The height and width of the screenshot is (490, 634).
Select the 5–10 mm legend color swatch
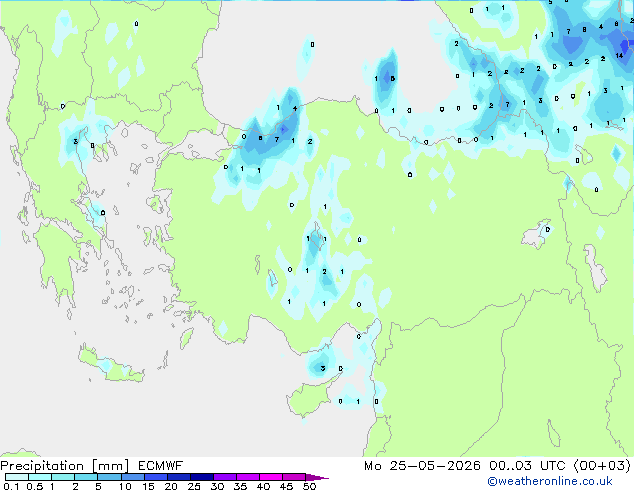(x=109, y=477)
